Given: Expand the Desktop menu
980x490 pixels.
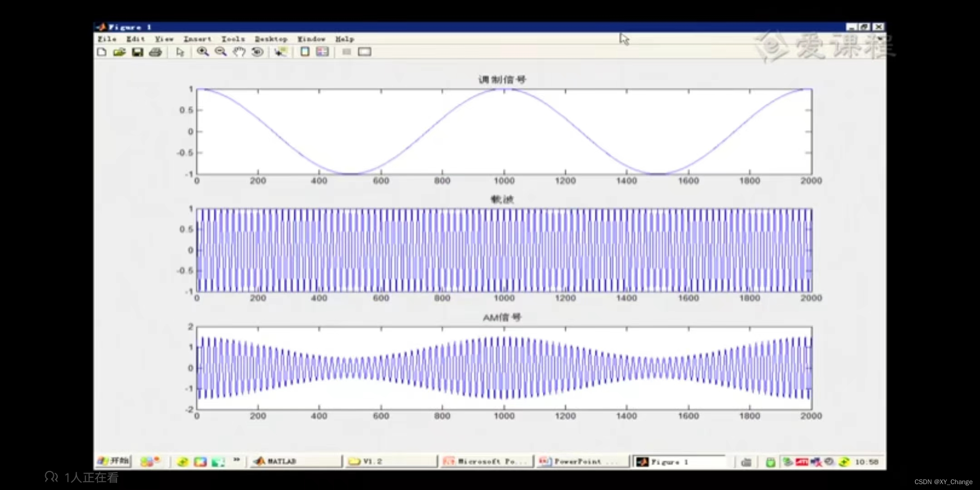Looking at the screenshot, I should tap(271, 39).
